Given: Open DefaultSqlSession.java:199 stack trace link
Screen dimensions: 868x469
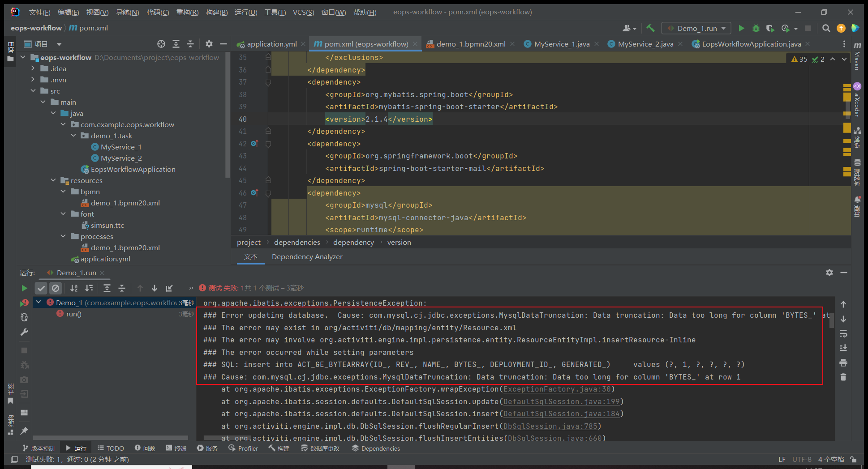Looking at the screenshot, I should [x=561, y=402].
